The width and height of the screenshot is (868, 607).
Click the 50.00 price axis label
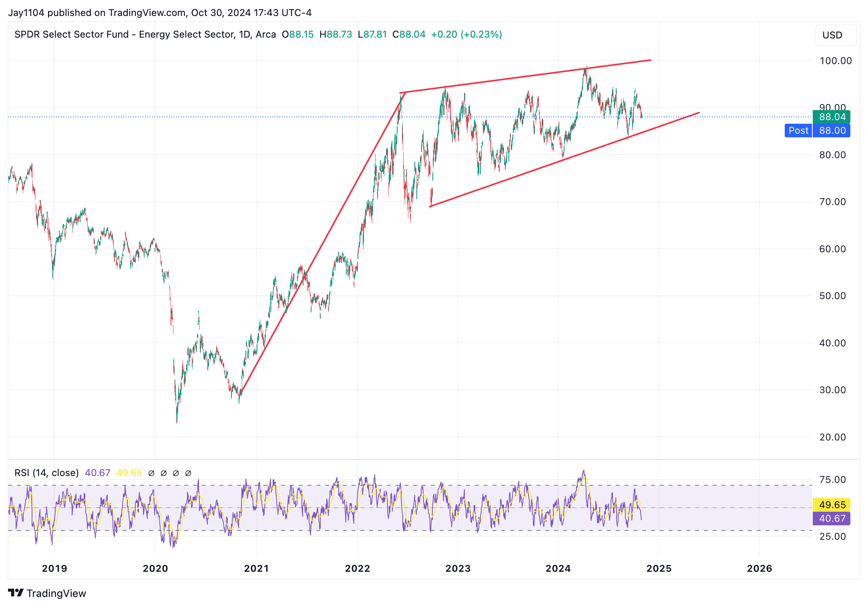832,296
